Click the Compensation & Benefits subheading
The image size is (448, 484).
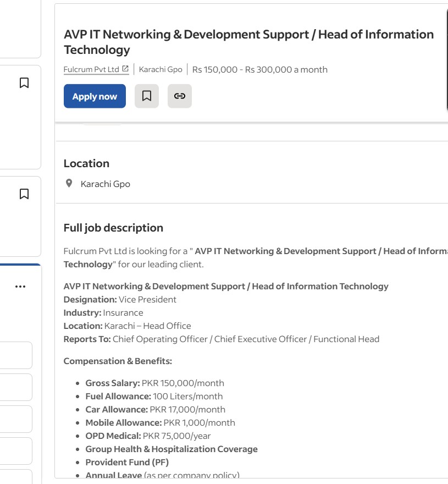[x=118, y=361]
